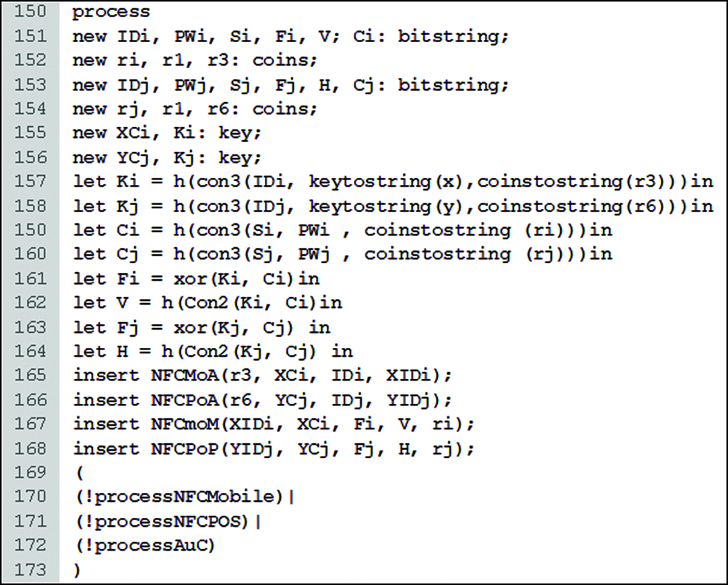This screenshot has width=728, height=585.
Task: Click line number 155 in the gutter
Action: click(x=30, y=133)
